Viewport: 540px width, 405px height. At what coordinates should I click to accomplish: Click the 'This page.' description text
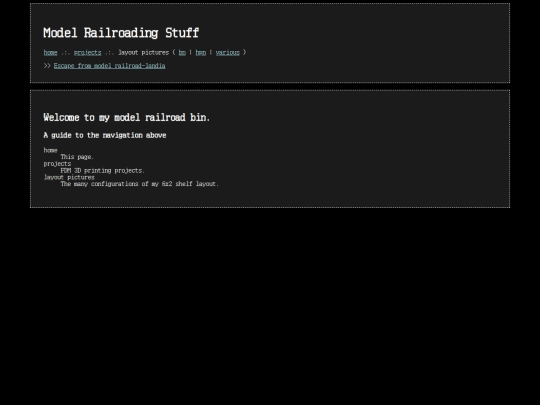tap(77, 157)
